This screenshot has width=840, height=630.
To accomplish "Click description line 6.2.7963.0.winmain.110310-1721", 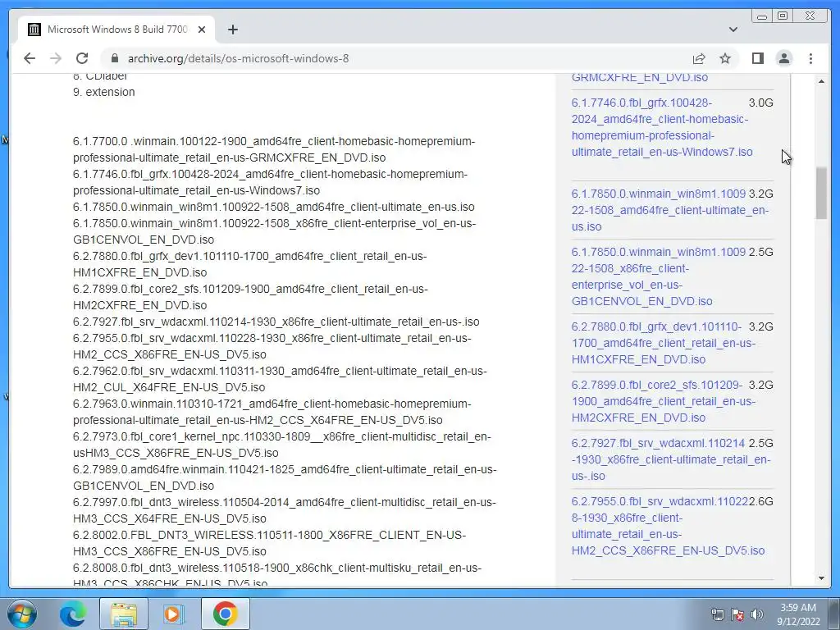I will (272, 412).
